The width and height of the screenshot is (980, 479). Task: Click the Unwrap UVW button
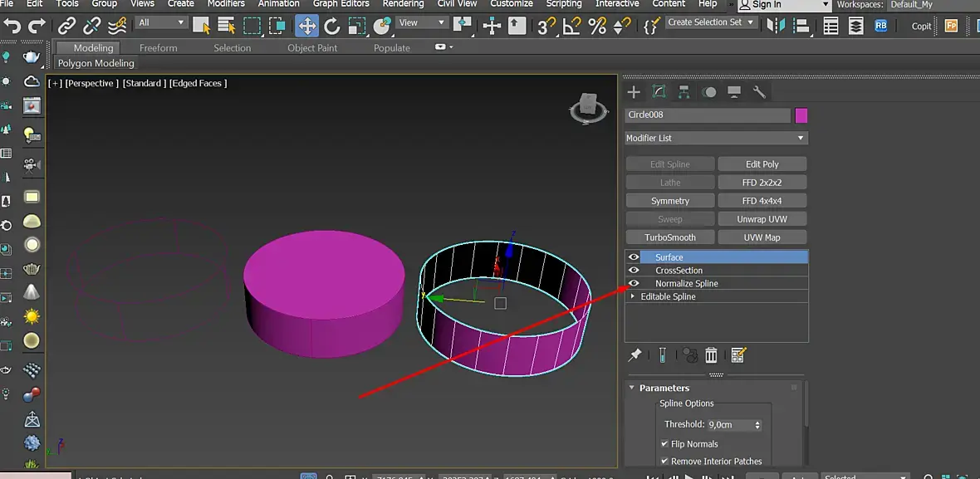pyautogui.click(x=762, y=219)
